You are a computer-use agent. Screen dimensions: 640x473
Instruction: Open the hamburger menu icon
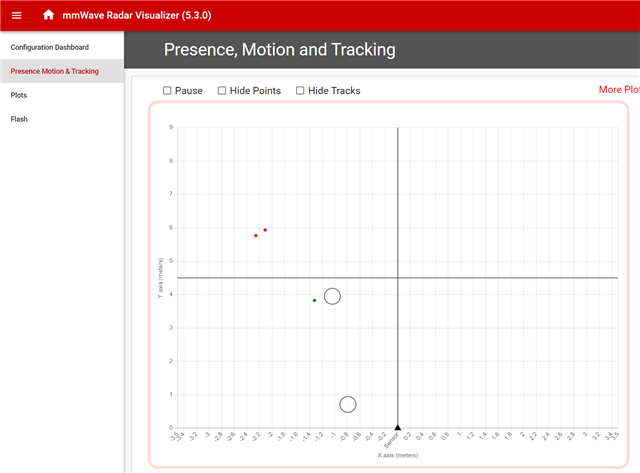tap(16, 16)
